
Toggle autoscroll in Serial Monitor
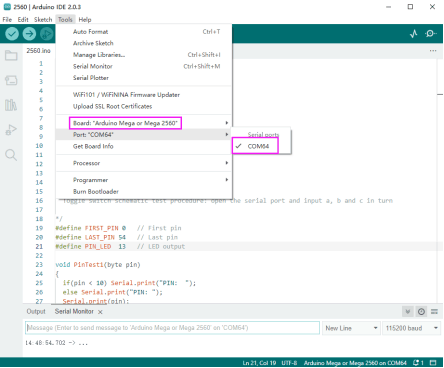pyautogui.click(x=408, y=312)
